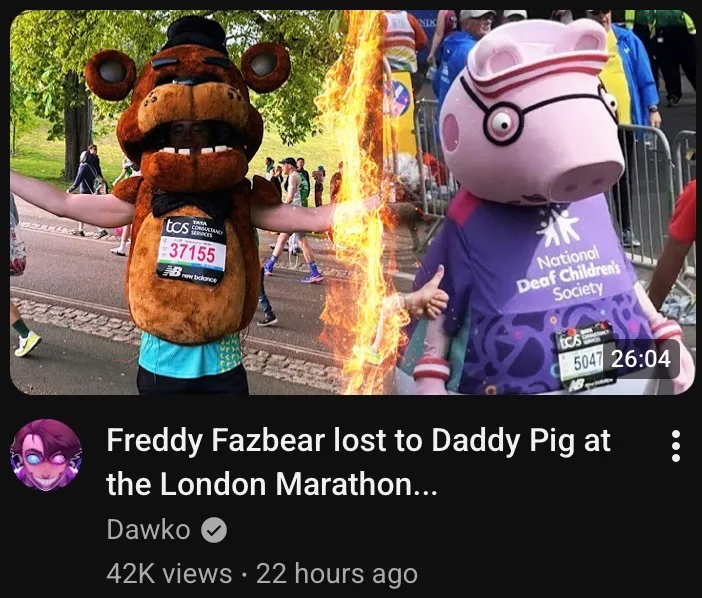Click the verified checkmark badge beside Dawko
The height and width of the screenshot is (598, 702).
click(x=214, y=530)
